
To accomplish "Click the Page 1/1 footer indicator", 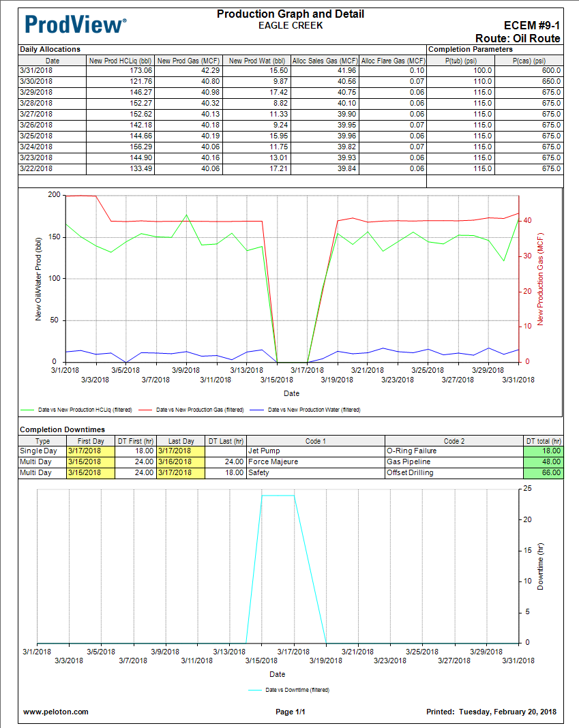I will pyautogui.click(x=290, y=712).
